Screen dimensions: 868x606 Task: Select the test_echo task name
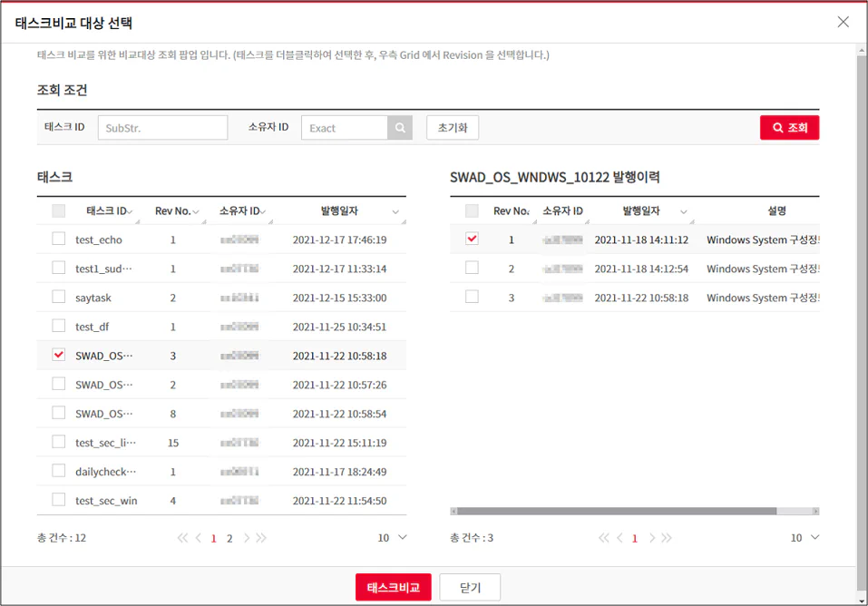[99, 239]
